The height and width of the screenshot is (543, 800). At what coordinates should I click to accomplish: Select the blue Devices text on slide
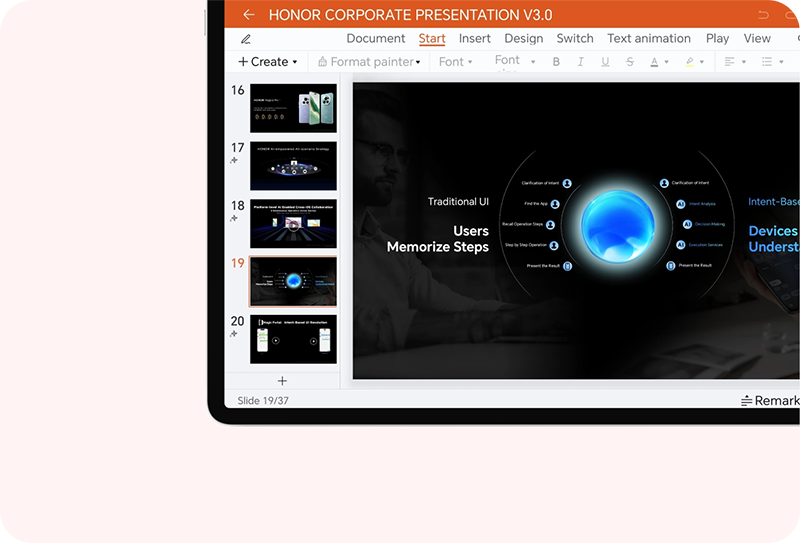tap(772, 231)
